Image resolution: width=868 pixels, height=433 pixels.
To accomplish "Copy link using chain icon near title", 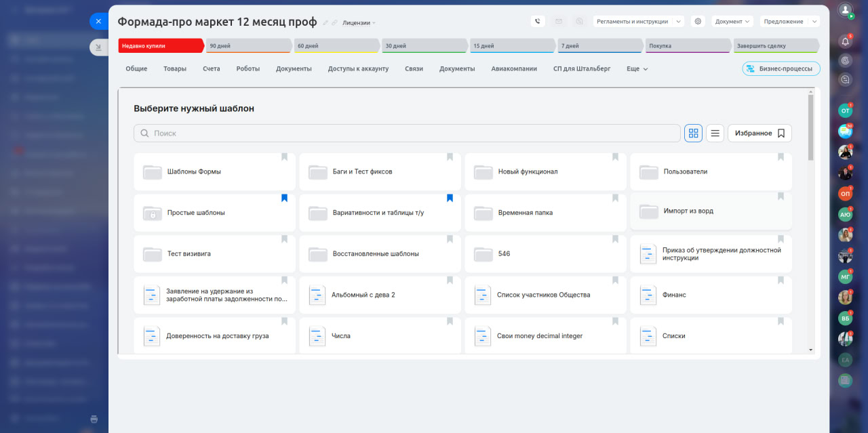I will 334,23.
